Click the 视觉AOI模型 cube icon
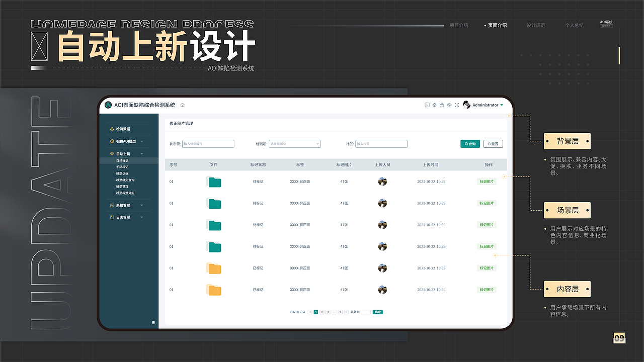This screenshot has width=644, height=362. point(112,141)
